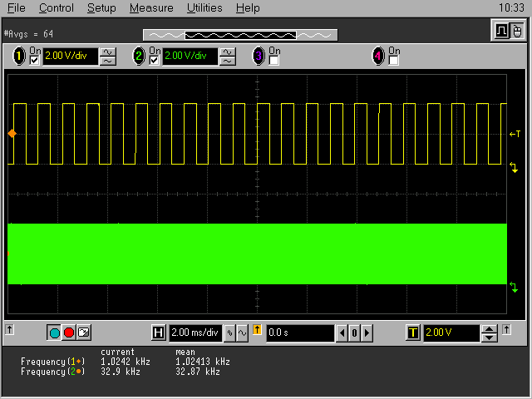532x399 pixels.
Task: Open the Utilities menu
Action: click(x=204, y=8)
